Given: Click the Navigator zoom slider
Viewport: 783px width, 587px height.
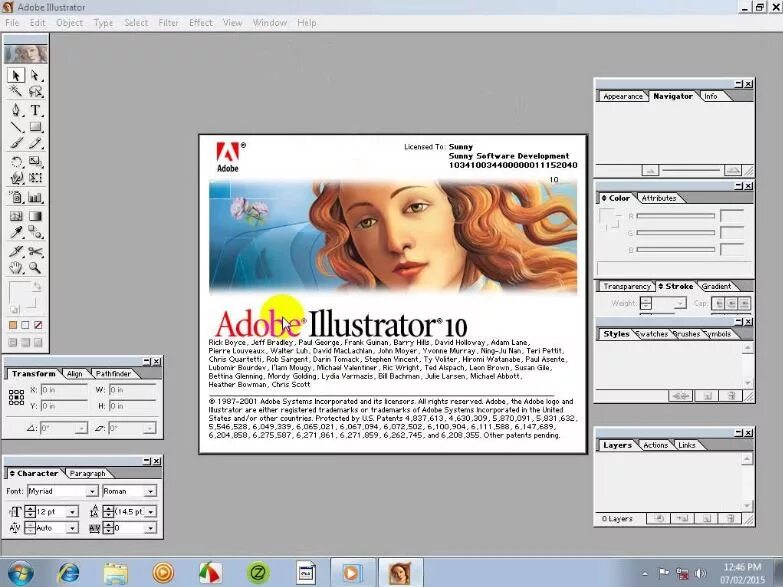Looking at the screenshot, I should point(691,171).
